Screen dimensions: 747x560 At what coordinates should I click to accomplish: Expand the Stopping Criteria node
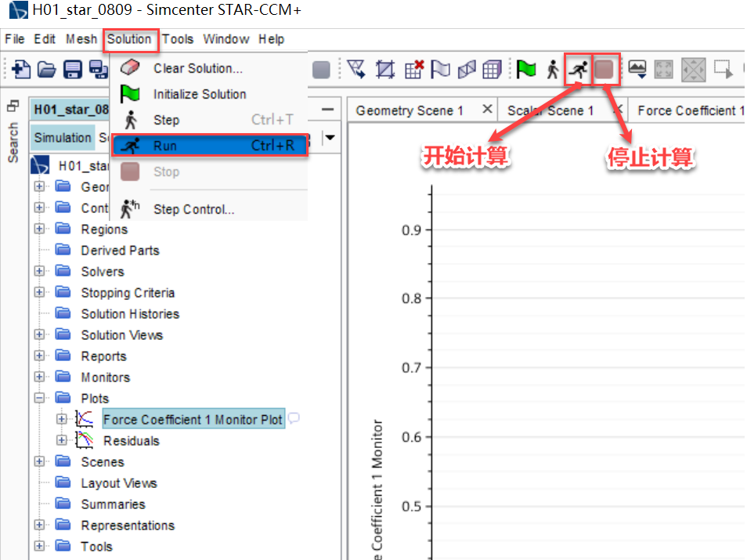(39, 292)
